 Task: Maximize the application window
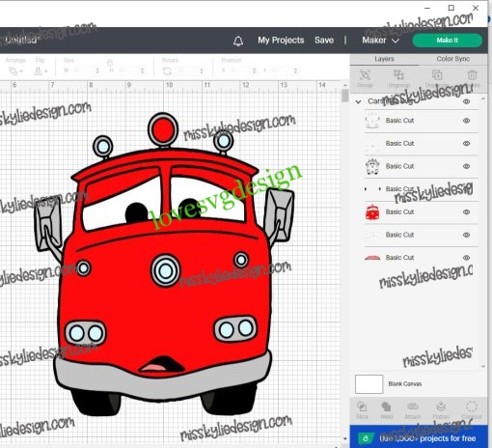[x=451, y=8]
